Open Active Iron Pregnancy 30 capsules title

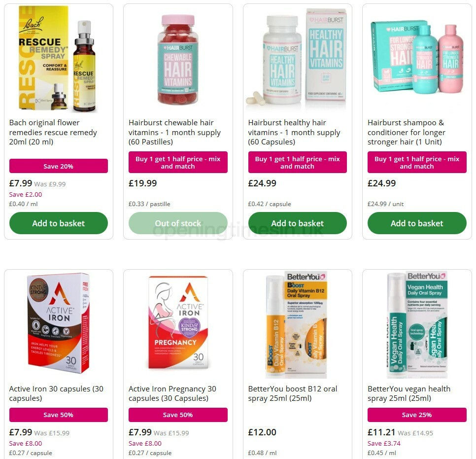click(x=172, y=393)
